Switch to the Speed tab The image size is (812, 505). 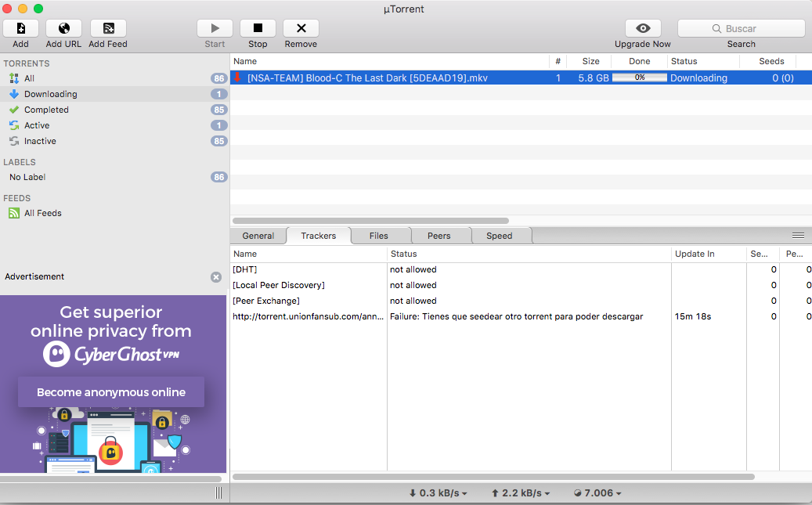coord(500,236)
